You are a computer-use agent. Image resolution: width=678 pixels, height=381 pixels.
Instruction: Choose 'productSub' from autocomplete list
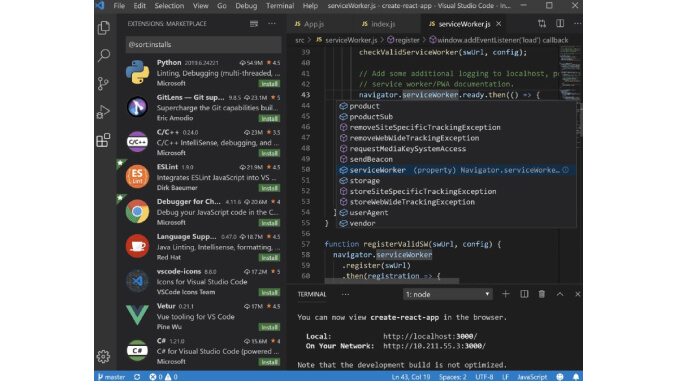[x=457, y=117]
